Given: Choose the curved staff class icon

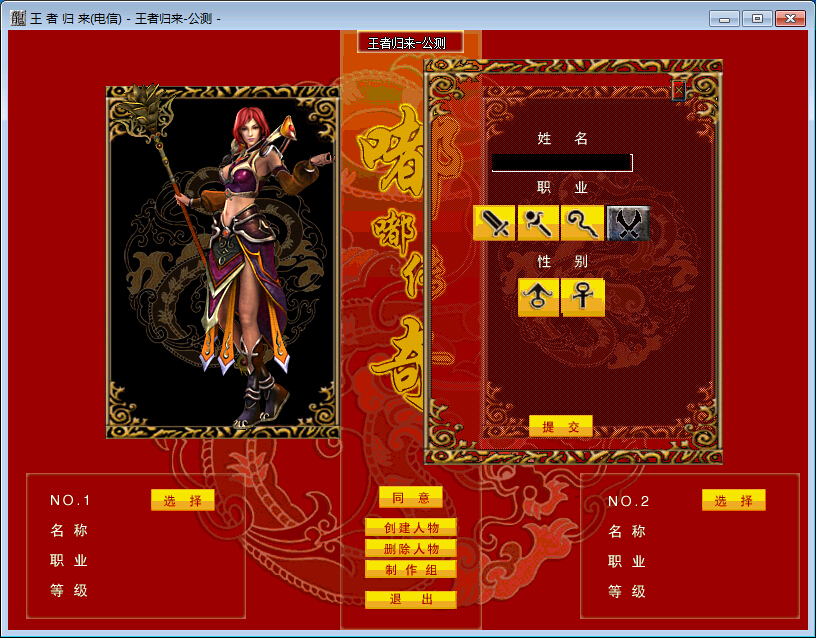Looking at the screenshot, I should point(582,223).
